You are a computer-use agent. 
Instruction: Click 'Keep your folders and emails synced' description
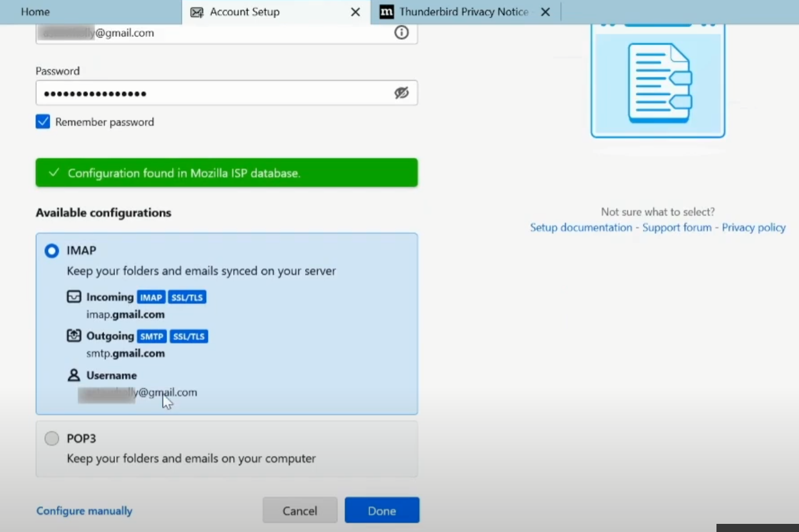201,271
